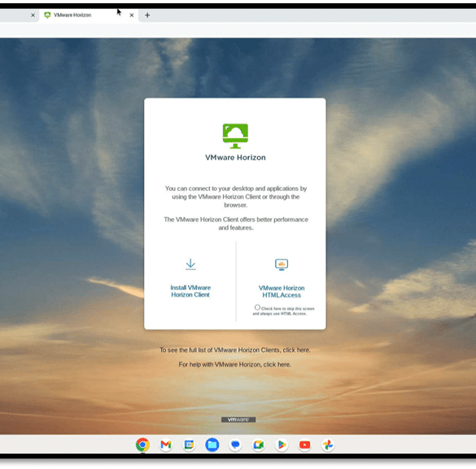
Task: Click the VMware Horizon heading text
Action: [x=235, y=158]
